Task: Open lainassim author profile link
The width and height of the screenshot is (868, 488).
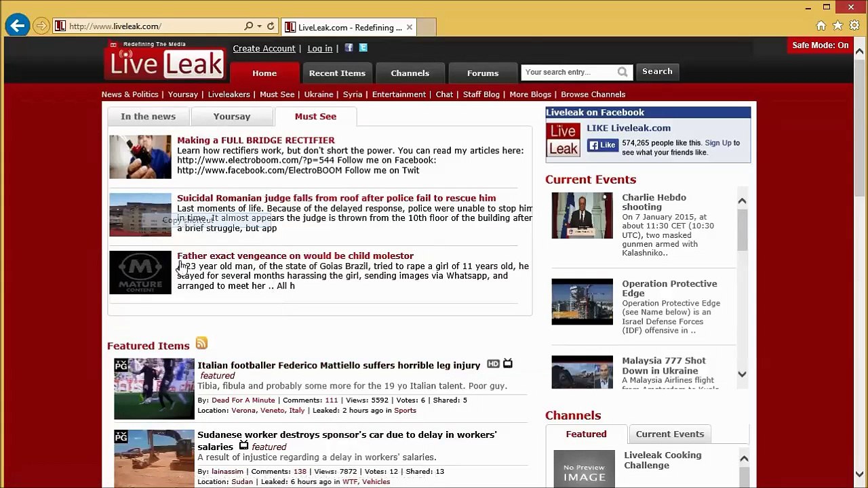Action: point(227,471)
